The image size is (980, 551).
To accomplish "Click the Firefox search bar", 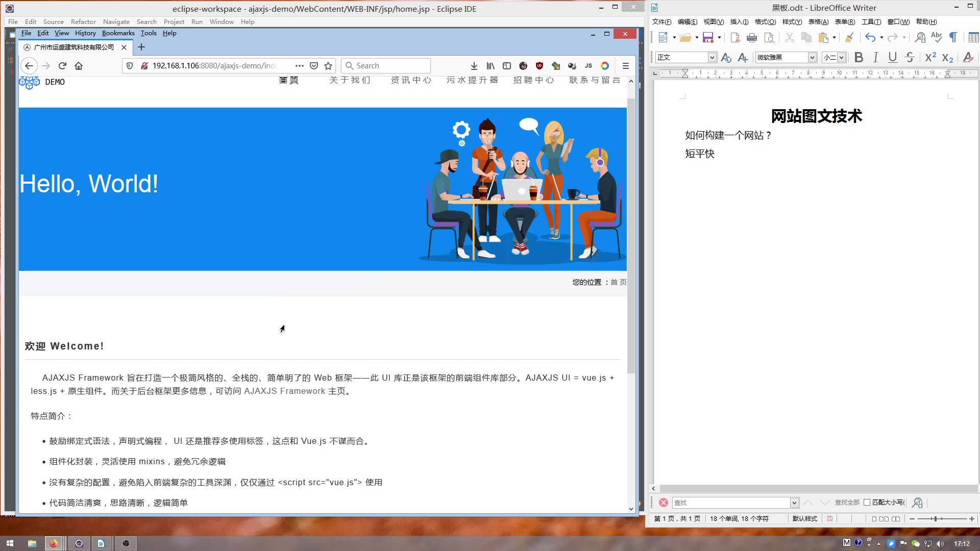I will (x=386, y=66).
